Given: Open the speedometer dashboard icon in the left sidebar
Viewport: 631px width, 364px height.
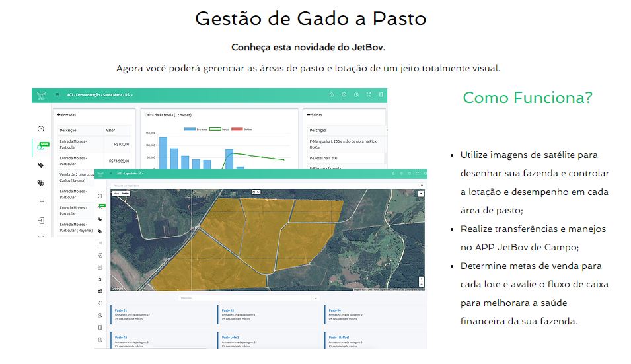Looking at the screenshot, I should click(41, 129).
